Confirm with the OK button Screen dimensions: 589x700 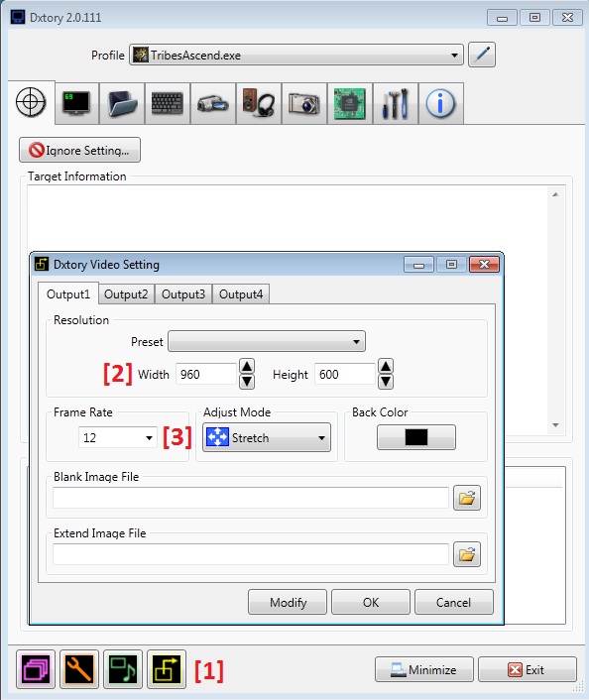(371, 602)
